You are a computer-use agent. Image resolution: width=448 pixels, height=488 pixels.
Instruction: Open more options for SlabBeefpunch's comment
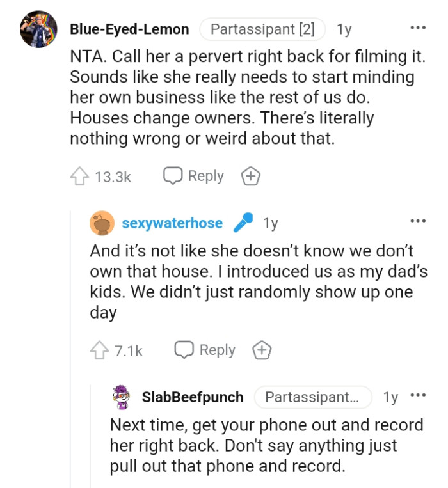tap(417, 395)
